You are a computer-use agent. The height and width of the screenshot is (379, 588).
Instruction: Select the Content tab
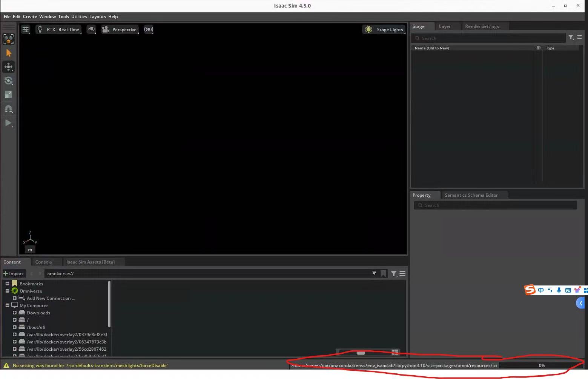(12, 262)
